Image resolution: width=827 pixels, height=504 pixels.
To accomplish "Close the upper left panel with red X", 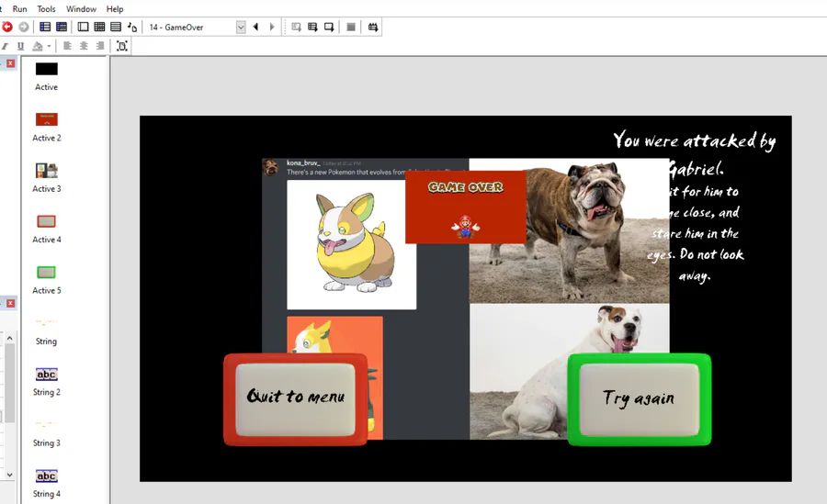I will point(10,63).
